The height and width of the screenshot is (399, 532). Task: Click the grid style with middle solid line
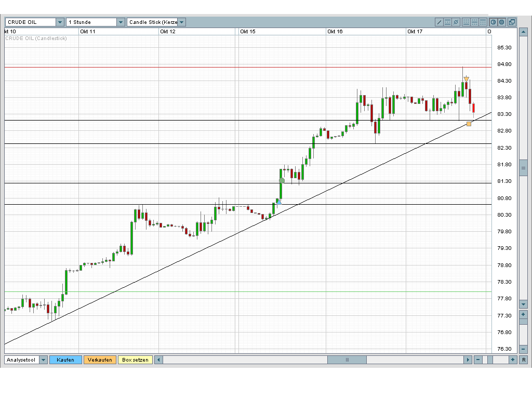[x=475, y=22]
